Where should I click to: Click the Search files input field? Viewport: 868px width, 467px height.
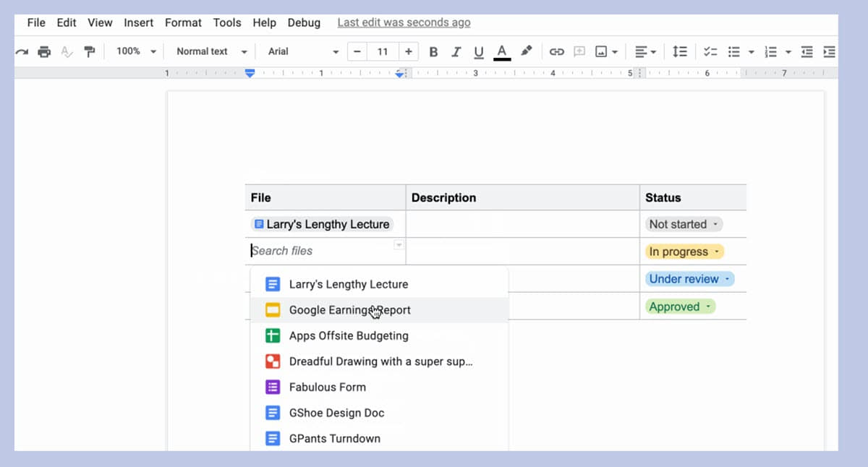coord(318,251)
